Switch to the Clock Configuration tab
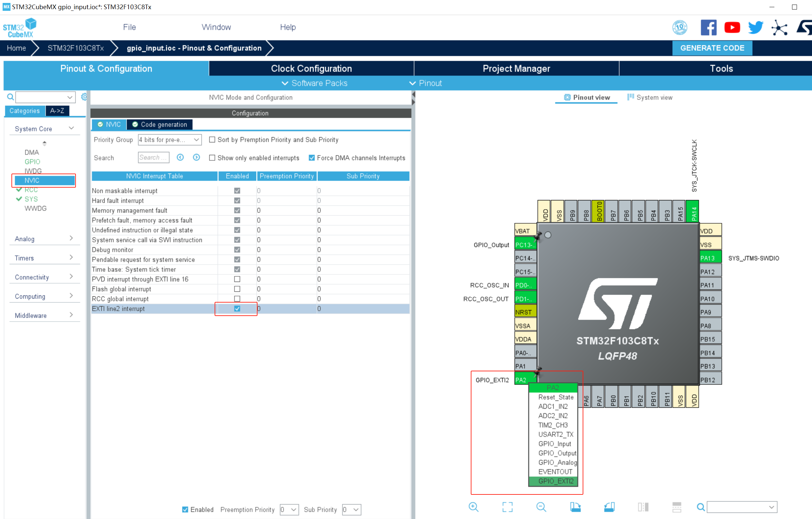 [311, 68]
